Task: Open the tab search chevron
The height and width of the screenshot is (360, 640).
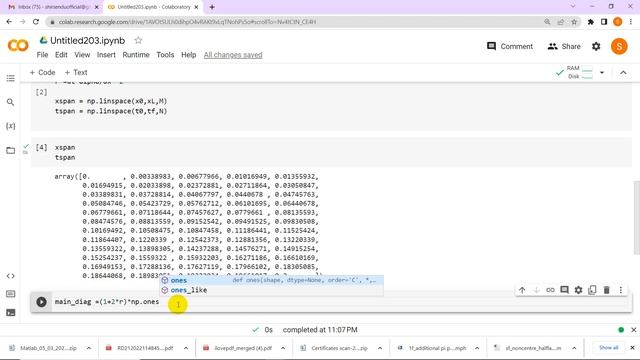Action: pyautogui.click(x=573, y=7)
